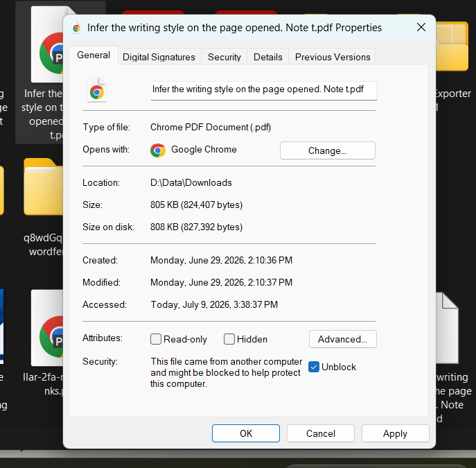Screen dimensions: 476x468
Task: Click the '805 KB (824,407 bytes)' size value
Action: click(196, 205)
